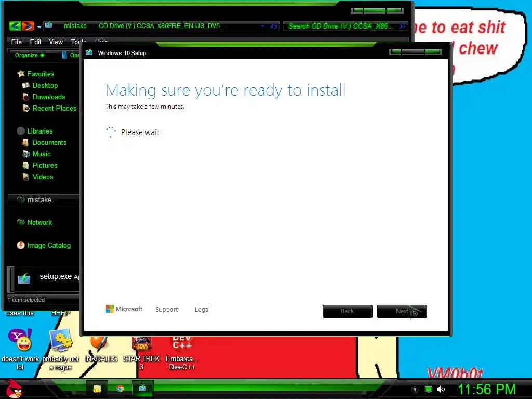Open the Music library
The width and height of the screenshot is (532, 399).
click(x=42, y=154)
